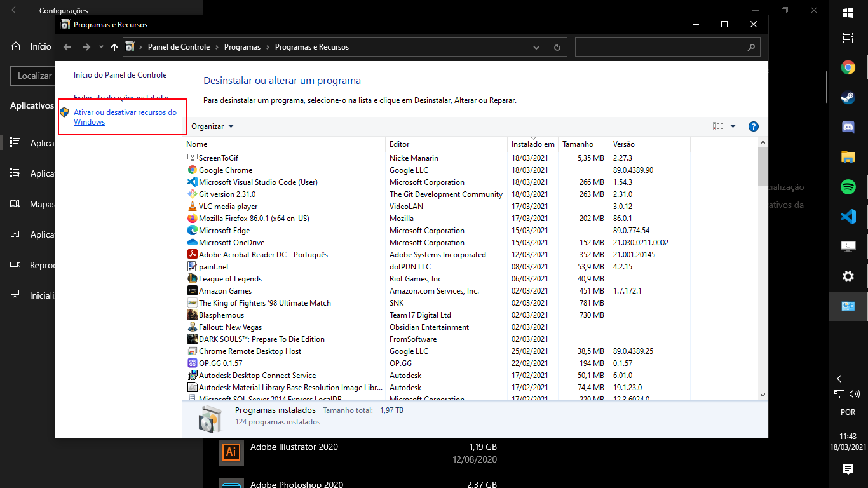Image resolution: width=868 pixels, height=488 pixels.
Task: Open Ativar ou desativar recursos do Windows
Action: tap(126, 117)
